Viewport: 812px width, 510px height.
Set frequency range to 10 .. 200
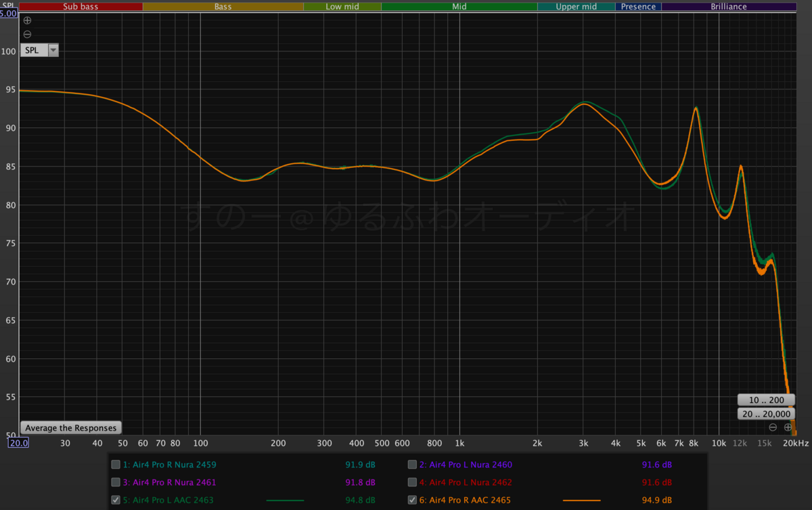point(765,400)
